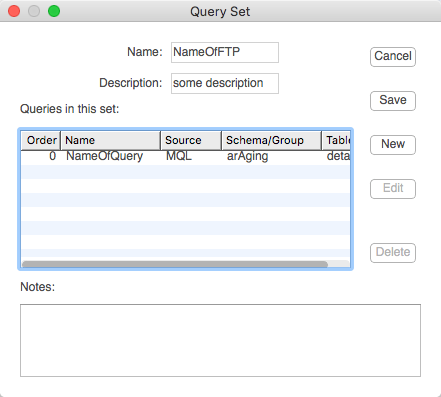Create a New query
Viewport: 441px width, 397px height.
(393, 145)
